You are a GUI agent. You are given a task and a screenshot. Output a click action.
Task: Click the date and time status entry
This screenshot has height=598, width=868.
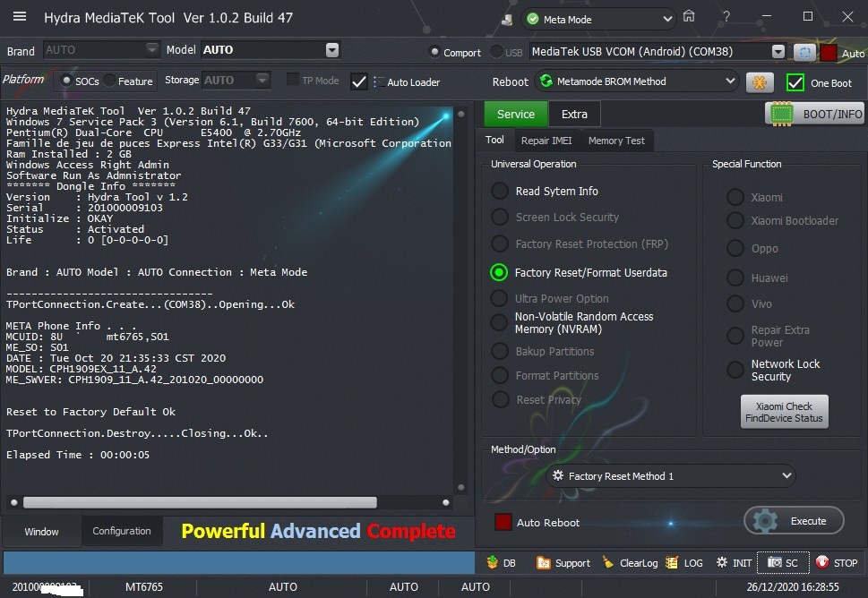[x=792, y=587]
